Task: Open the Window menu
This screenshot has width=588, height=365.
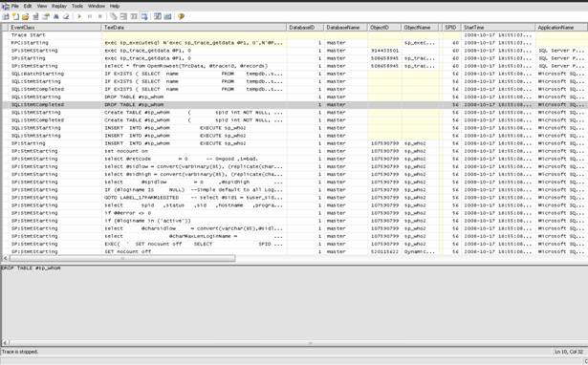Action: click(97, 6)
